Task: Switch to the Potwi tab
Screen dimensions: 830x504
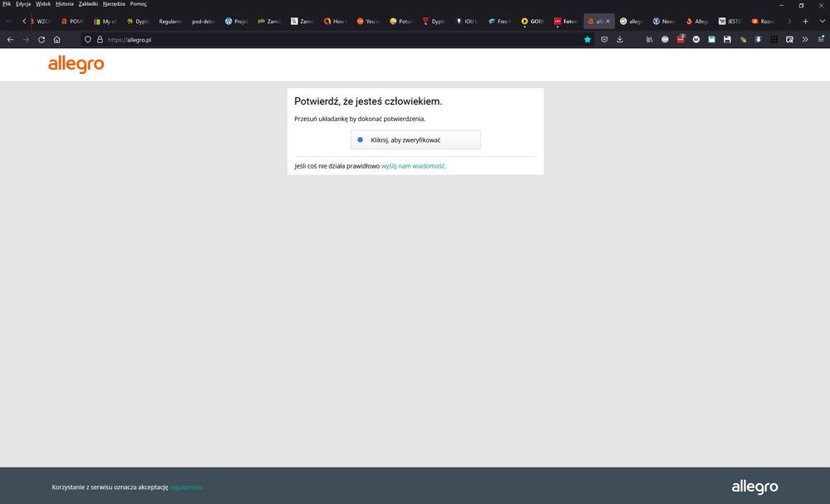Action: click(400, 22)
